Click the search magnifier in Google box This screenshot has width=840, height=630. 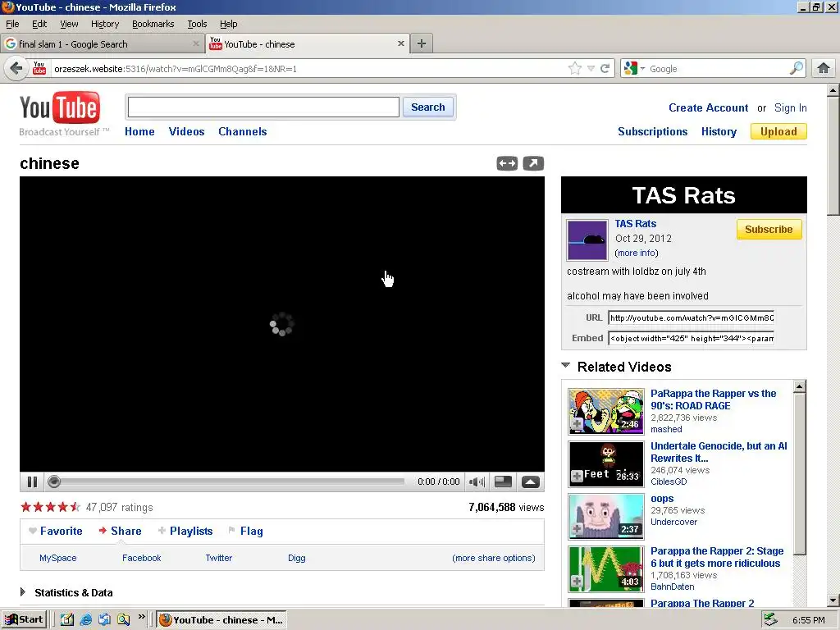[796, 69]
